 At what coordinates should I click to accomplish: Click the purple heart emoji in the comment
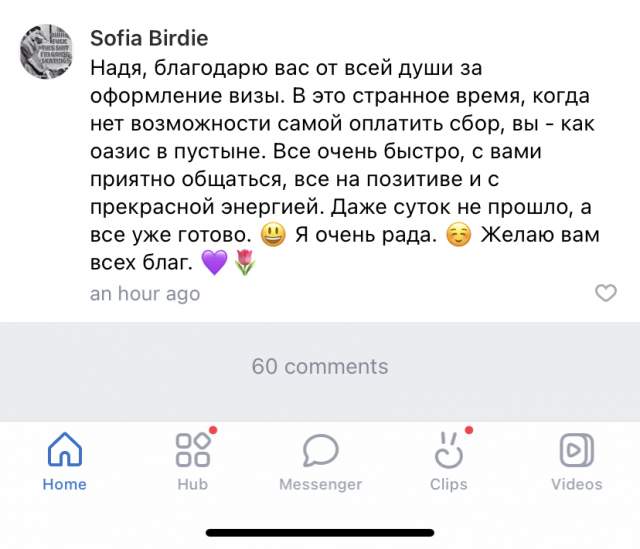[x=214, y=265]
